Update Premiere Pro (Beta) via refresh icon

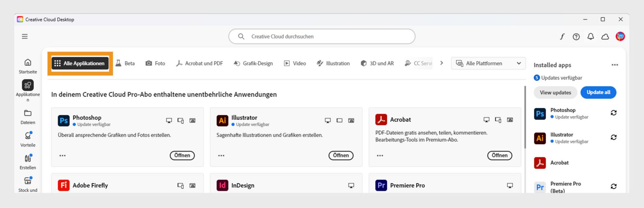point(613,186)
